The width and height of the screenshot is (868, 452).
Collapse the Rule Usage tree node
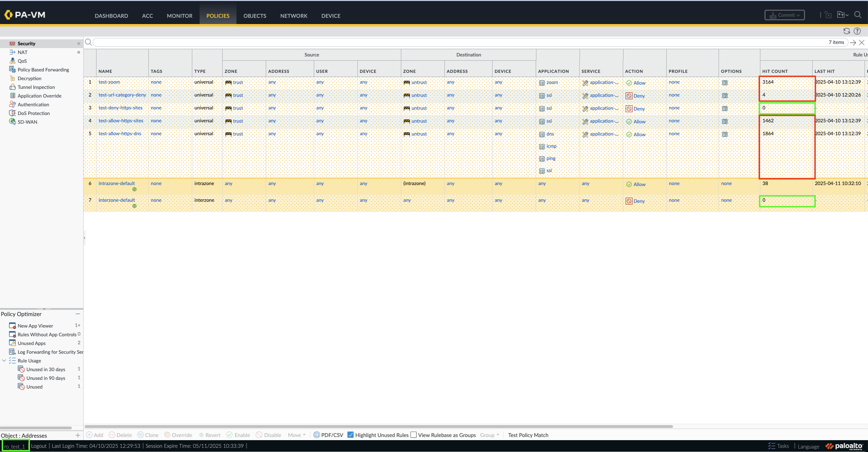click(4, 361)
